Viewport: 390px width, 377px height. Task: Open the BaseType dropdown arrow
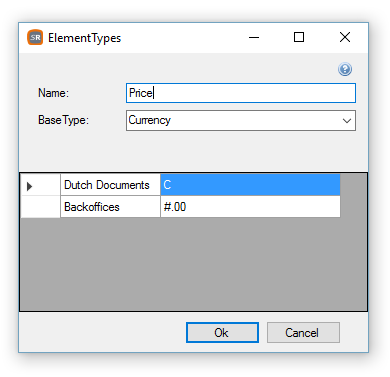[x=347, y=121]
